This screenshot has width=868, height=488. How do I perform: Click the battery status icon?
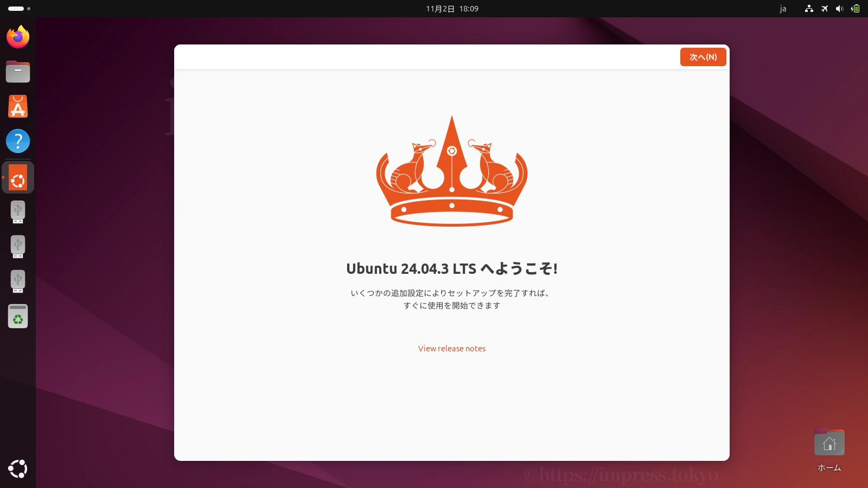(x=855, y=9)
